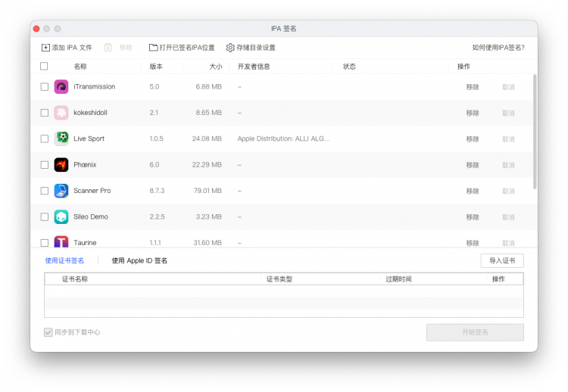Click the 添加 IPA 文件 import icon
Viewport: 568px width, 392px height.
[x=45, y=48]
